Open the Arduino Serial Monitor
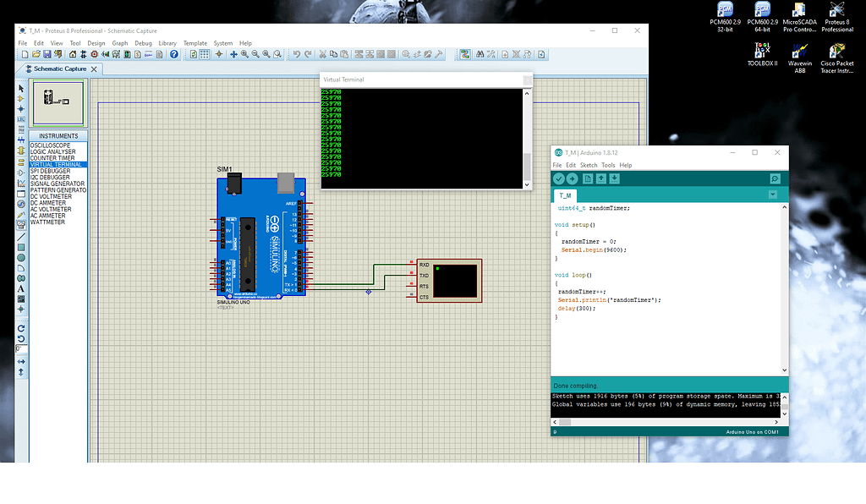 pyautogui.click(x=776, y=178)
